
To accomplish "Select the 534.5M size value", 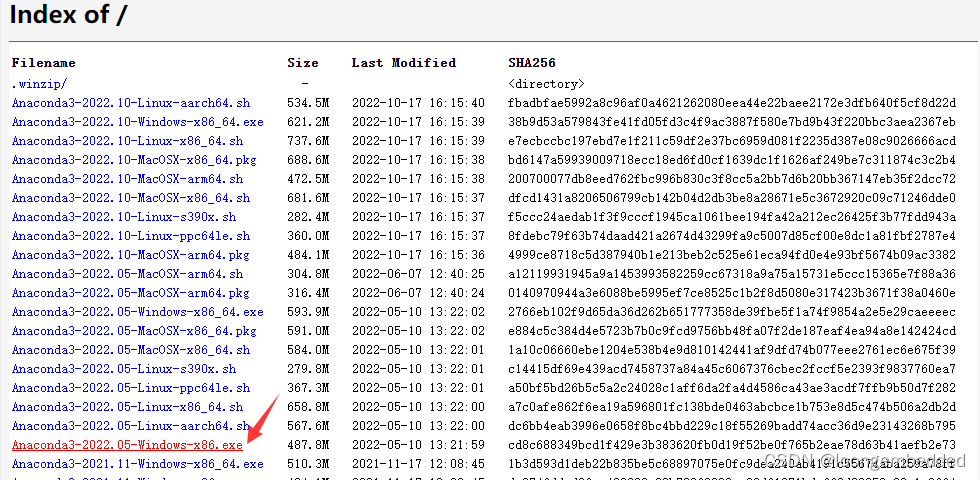I will click(308, 103).
